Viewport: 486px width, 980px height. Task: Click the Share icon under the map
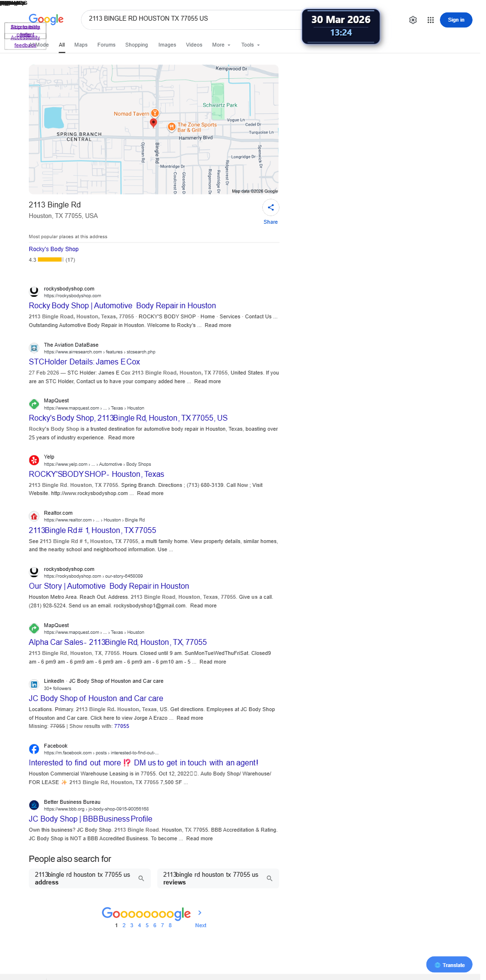[271, 207]
